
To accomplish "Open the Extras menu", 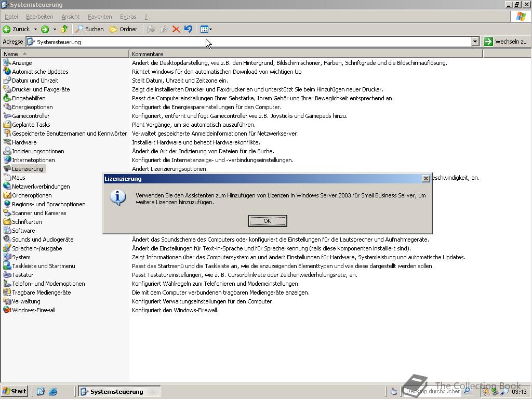I will click(x=128, y=17).
